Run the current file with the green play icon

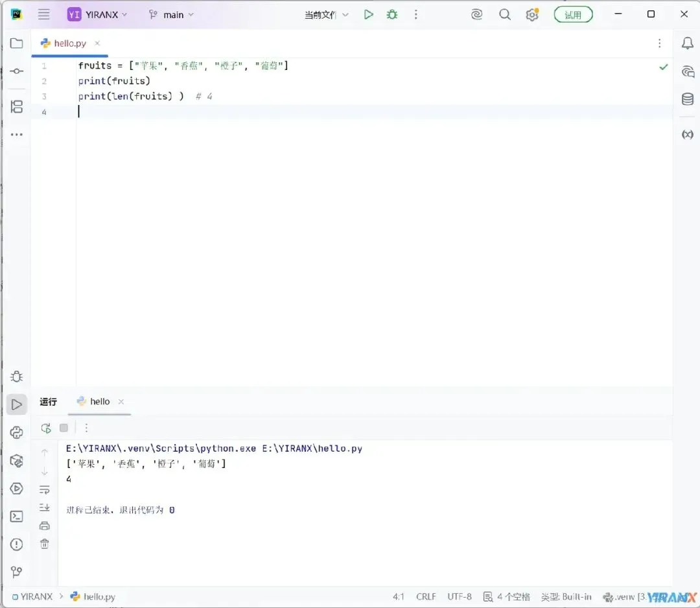368,15
